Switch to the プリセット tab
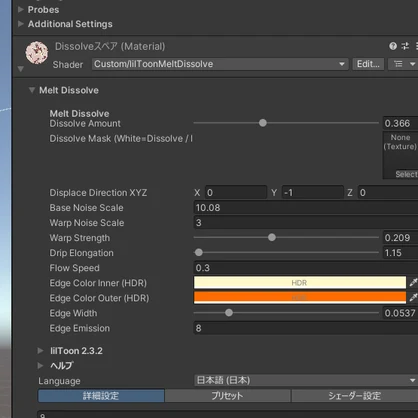Screen dimensions: 418x418 click(x=227, y=396)
